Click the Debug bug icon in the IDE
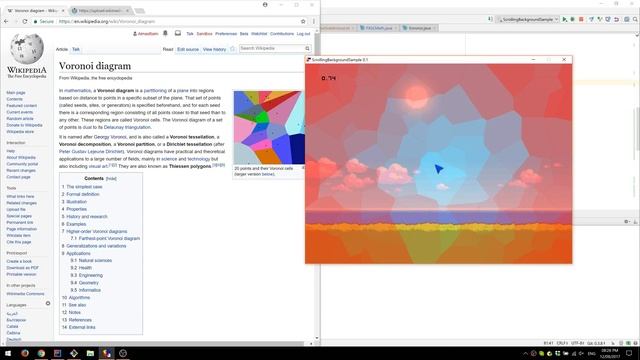 572,19
